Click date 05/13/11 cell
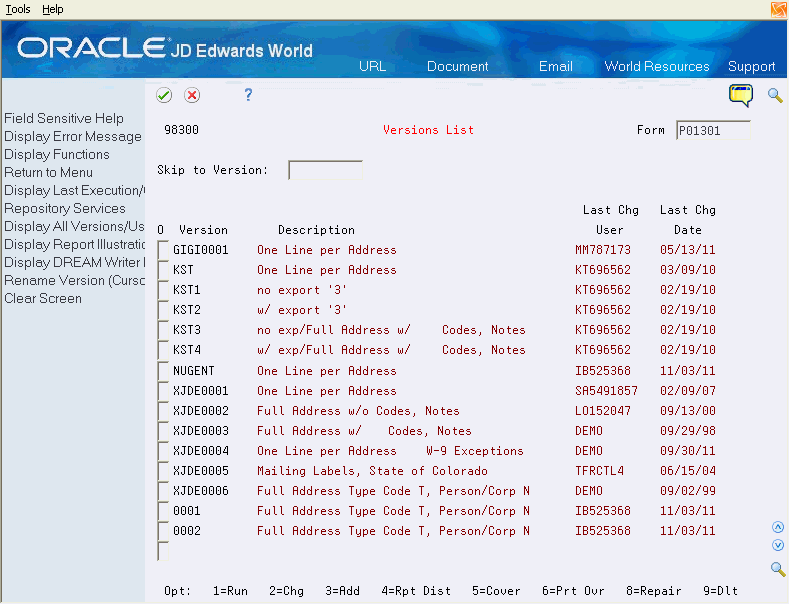Viewport: 789px width, 604px height. coord(688,250)
